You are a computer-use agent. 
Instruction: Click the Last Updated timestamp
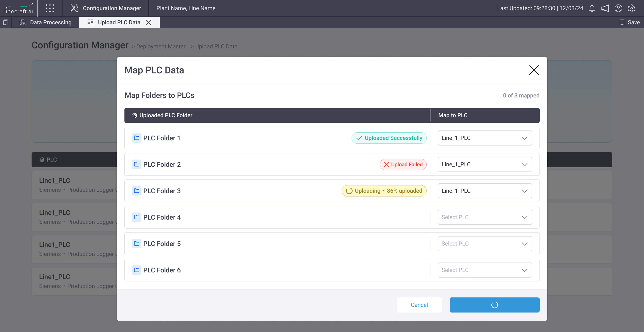click(540, 8)
